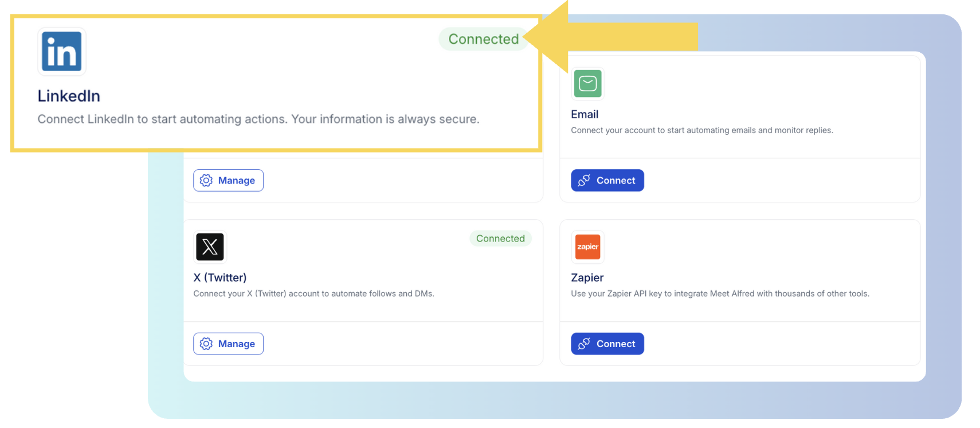Open Manage for the LinkedIn integration
The height and width of the screenshot is (428, 980).
pos(228,180)
